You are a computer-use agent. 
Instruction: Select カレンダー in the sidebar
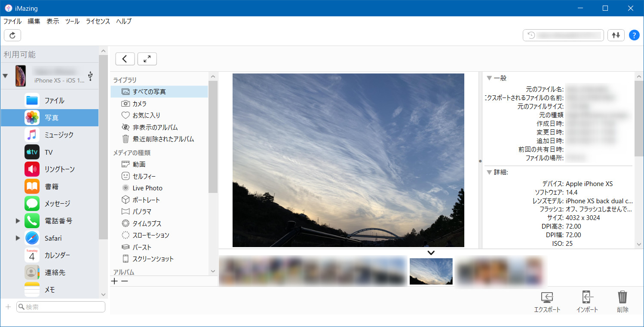49,255
